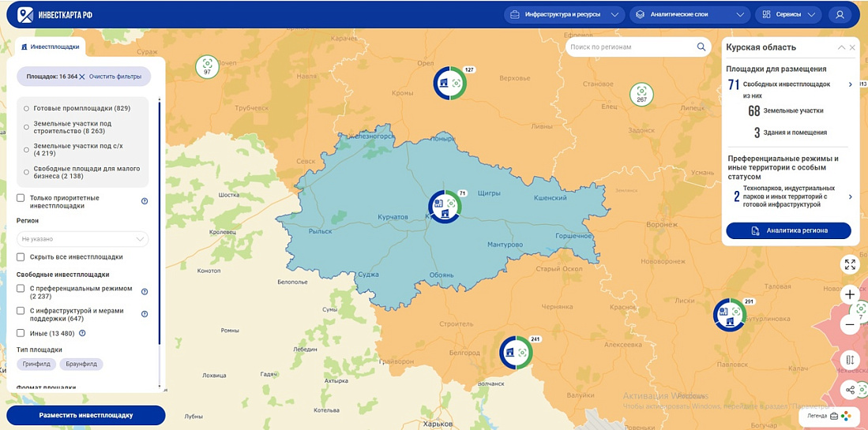Open the Сервисы menu

click(787, 14)
